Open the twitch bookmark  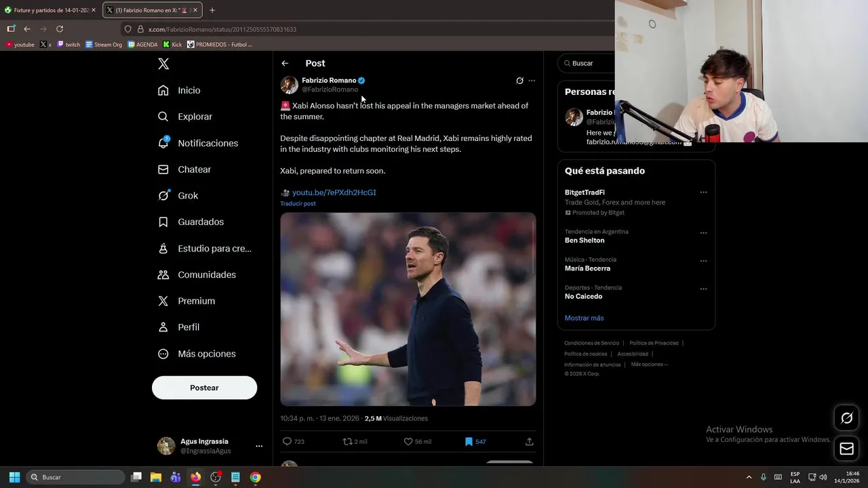tap(68, 45)
